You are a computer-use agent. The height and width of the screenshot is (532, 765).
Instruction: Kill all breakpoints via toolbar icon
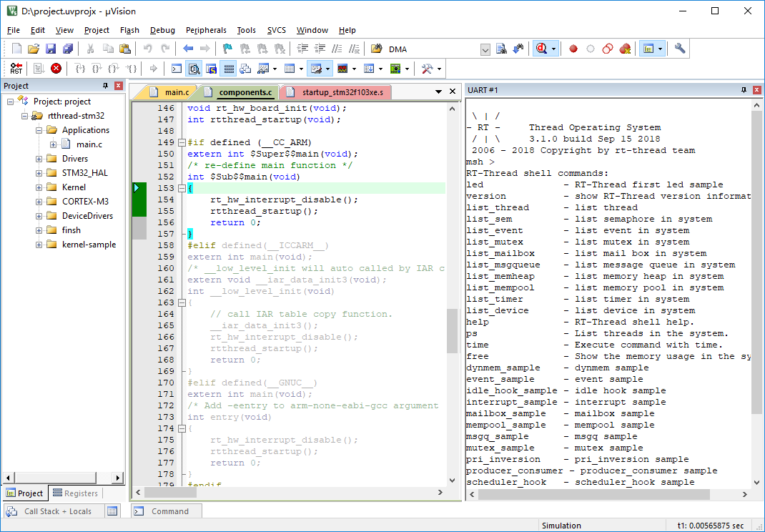(x=626, y=49)
